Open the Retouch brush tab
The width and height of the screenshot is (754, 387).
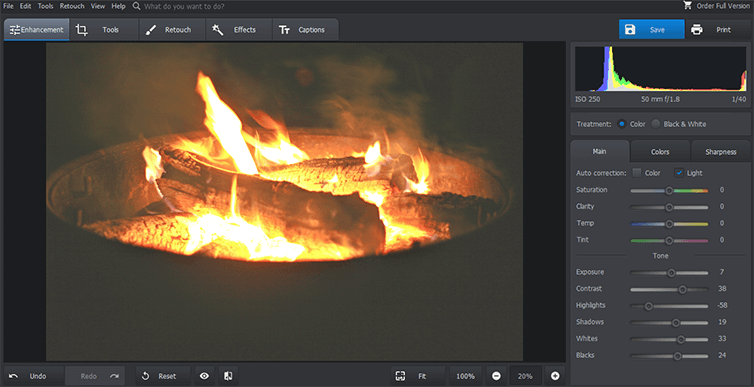pyautogui.click(x=172, y=30)
